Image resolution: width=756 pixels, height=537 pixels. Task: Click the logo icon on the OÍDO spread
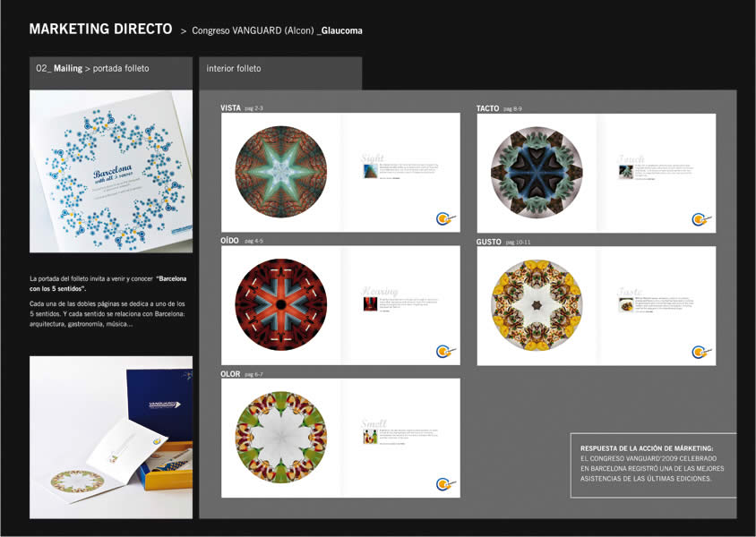tap(445, 351)
